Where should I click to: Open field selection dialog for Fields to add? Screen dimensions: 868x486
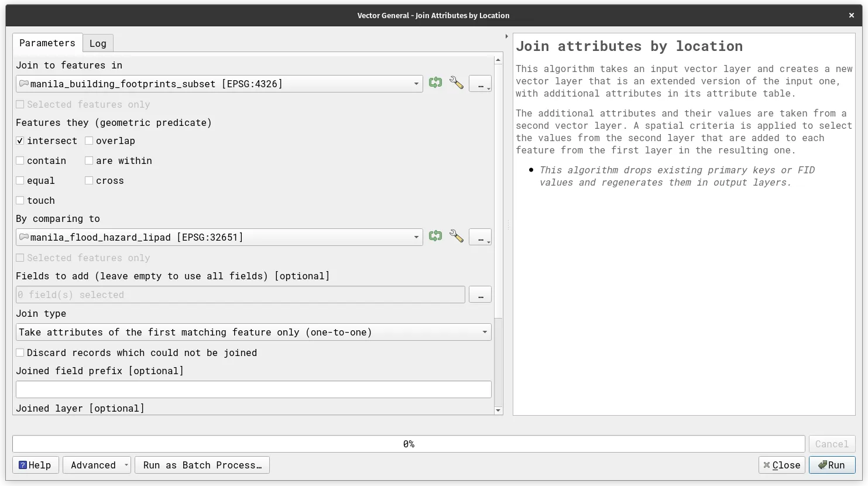(x=480, y=295)
